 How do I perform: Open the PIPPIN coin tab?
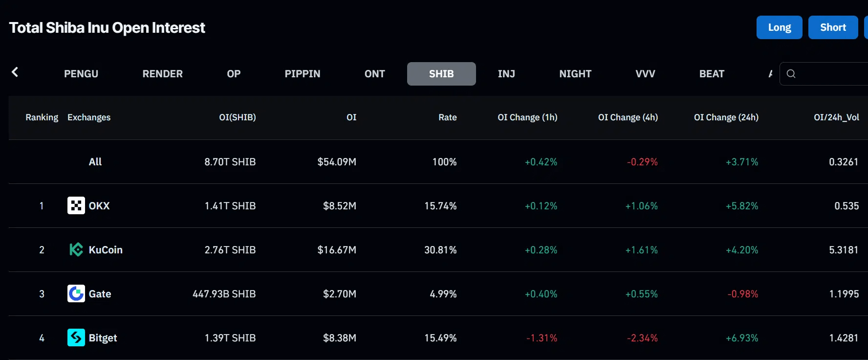point(303,74)
